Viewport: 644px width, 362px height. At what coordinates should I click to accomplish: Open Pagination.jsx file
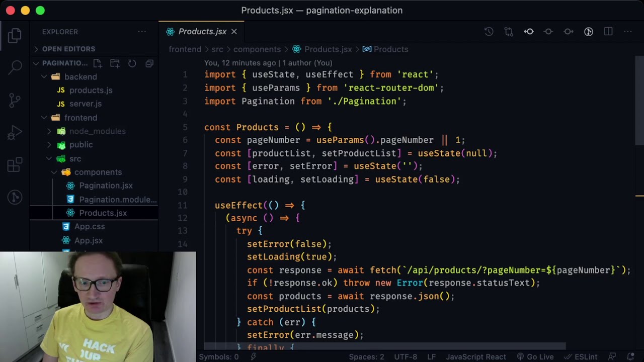click(x=106, y=186)
